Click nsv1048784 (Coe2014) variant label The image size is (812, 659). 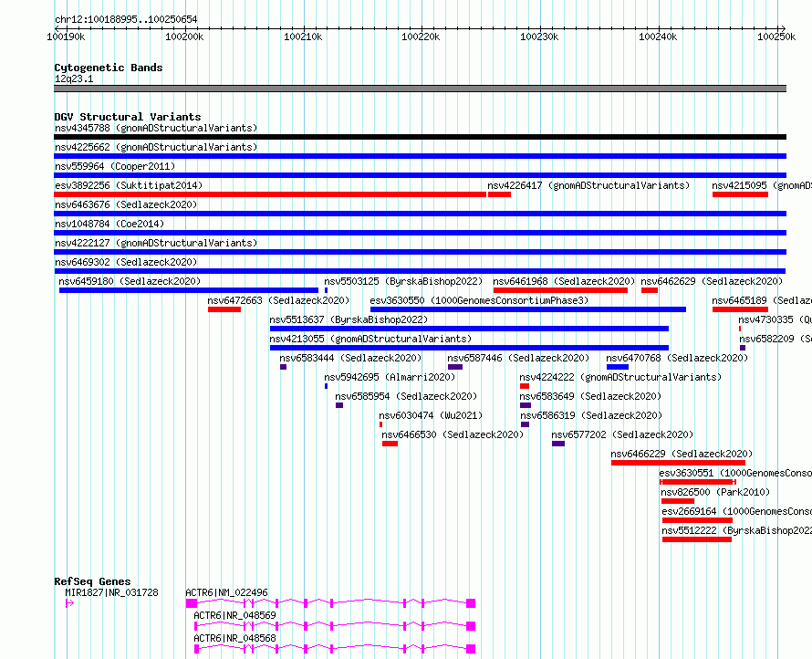click(x=109, y=224)
